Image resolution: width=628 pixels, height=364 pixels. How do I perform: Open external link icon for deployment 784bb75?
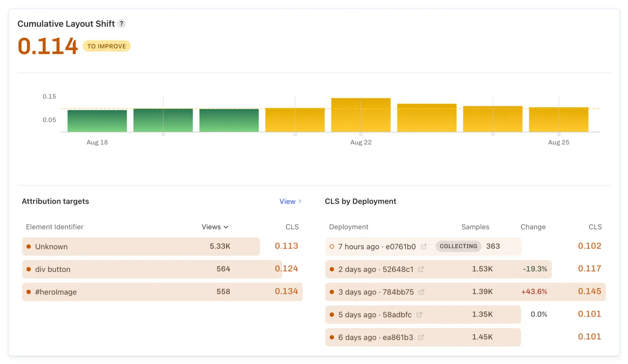pyautogui.click(x=421, y=292)
